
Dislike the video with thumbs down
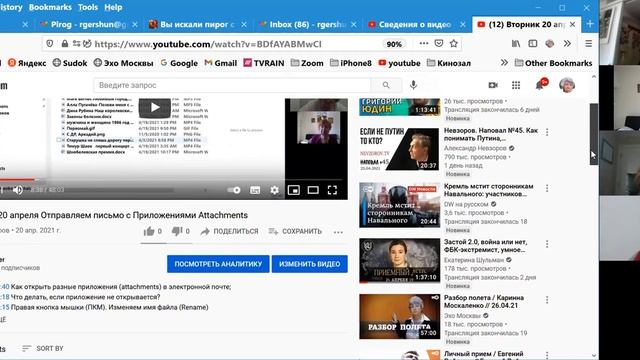tap(177, 231)
